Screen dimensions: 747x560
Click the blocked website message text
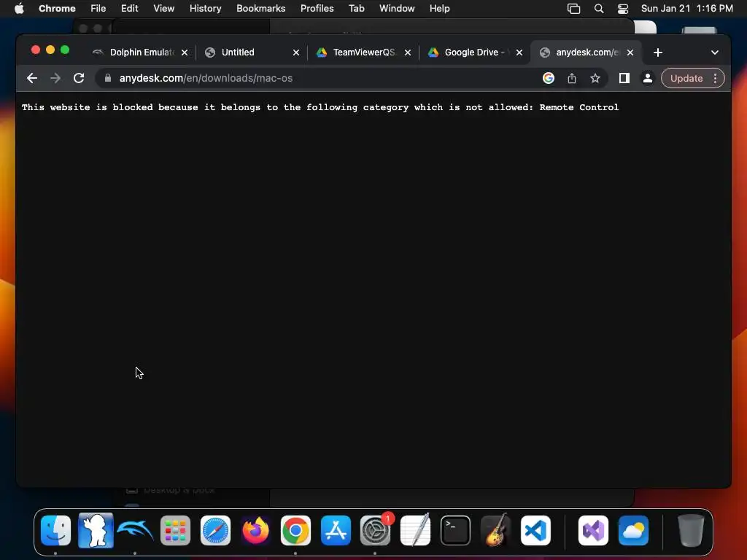coord(320,107)
